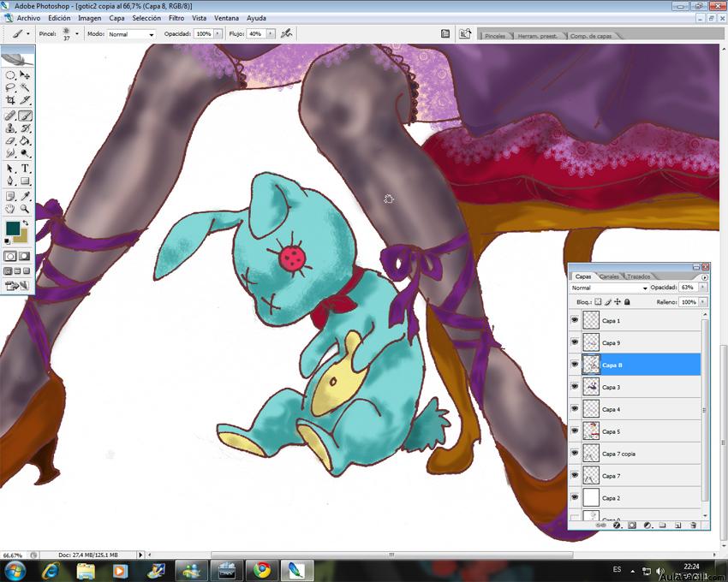Create new layer from Layers panel
728x582 pixels.
click(677, 526)
